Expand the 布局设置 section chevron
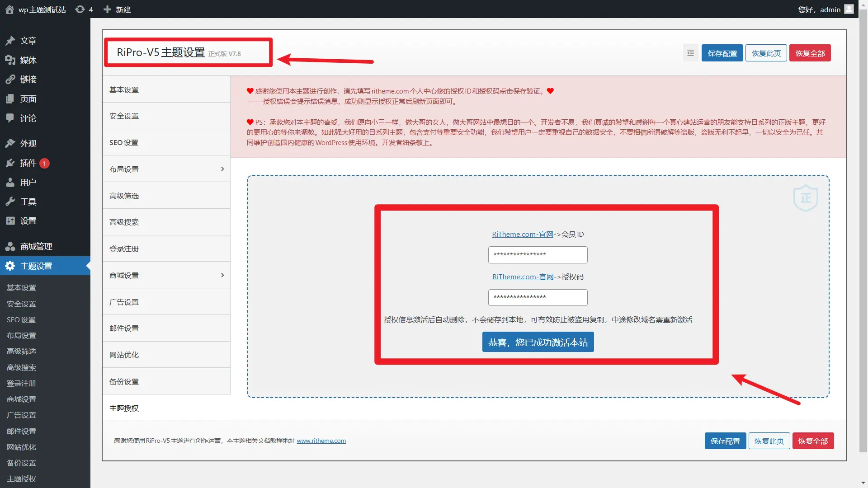The height and width of the screenshot is (488, 868). click(x=222, y=169)
